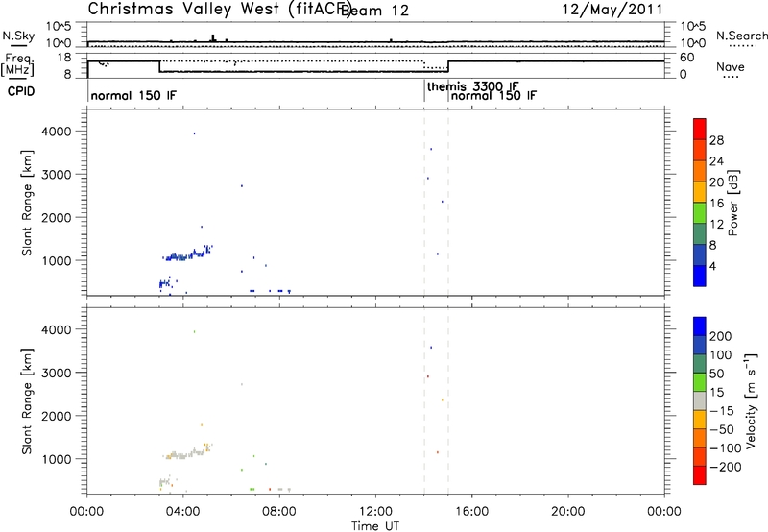Click the 28 label on Power colorbar
768x532 pixels.
click(716, 140)
